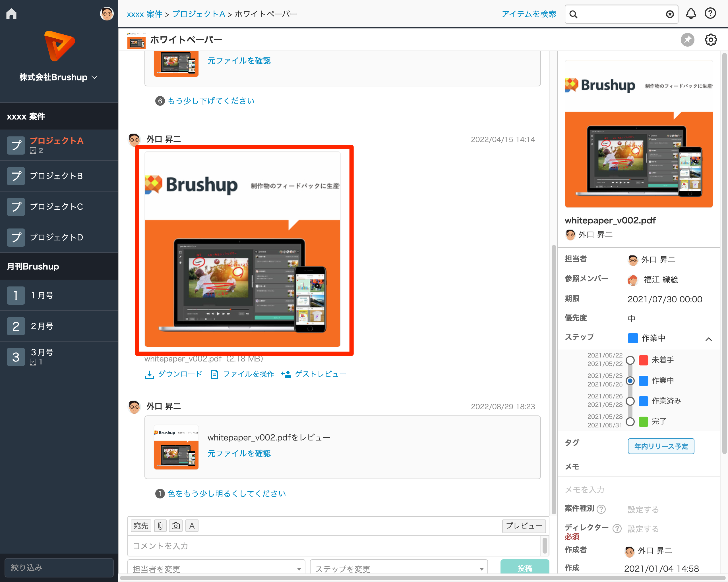This screenshot has height=582, width=728.
Task: Click the magnifier search icon
Action: [x=573, y=14]
